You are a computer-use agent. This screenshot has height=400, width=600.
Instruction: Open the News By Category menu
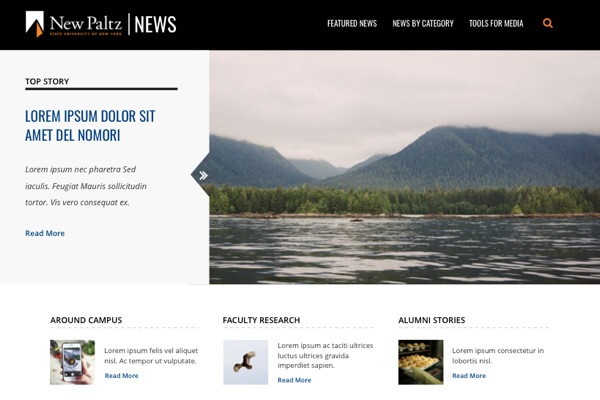422,23
